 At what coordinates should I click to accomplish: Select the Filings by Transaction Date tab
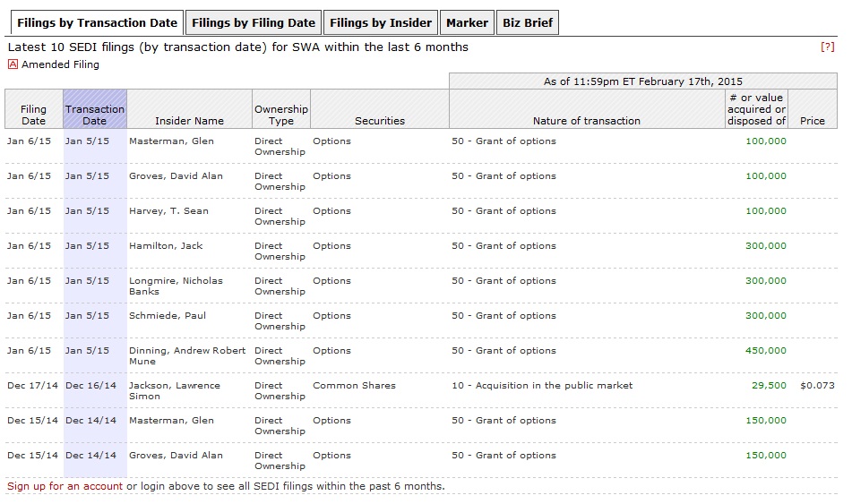[x=95, y=23]
